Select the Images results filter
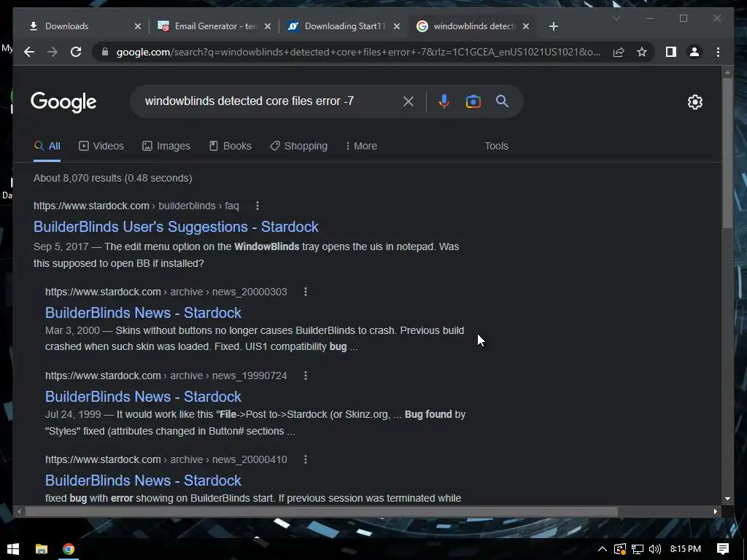Screen dimensions: 747x560 click(x=166, y=146)
